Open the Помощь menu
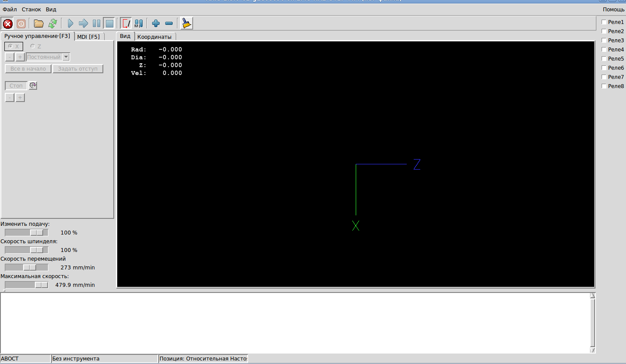Image resolution: width=626 pixels, height=364 pixels. tap(614, 9)
